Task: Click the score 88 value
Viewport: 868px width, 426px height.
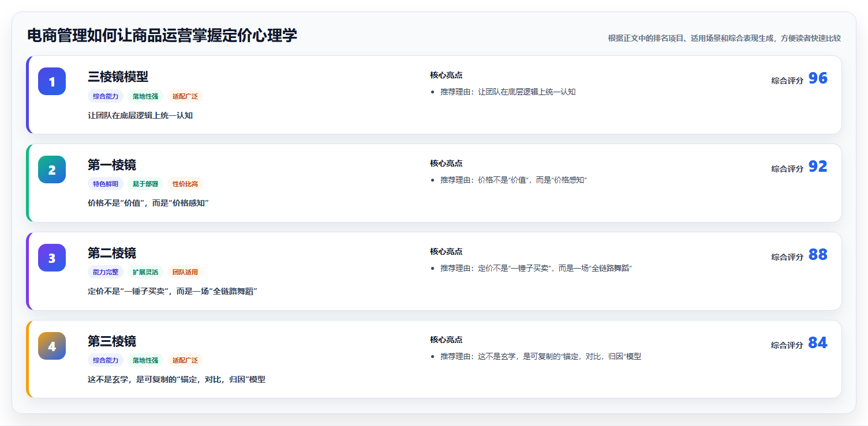Action: [818, 255]
